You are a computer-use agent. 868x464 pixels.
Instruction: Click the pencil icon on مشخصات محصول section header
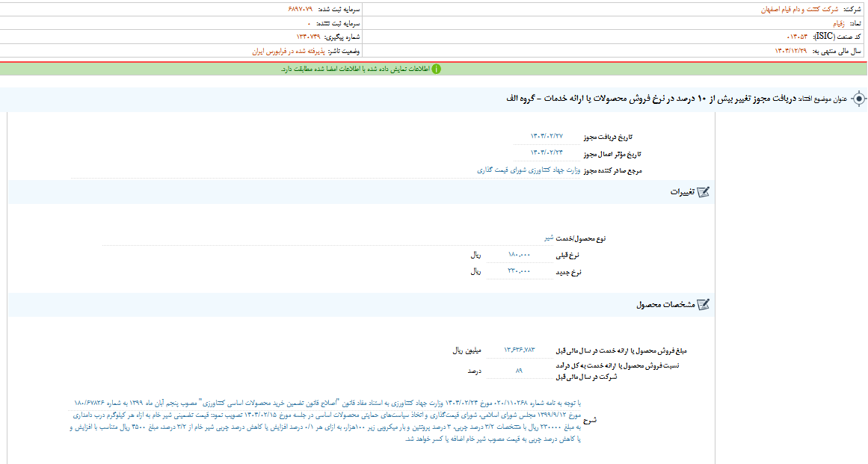(702, 304)
